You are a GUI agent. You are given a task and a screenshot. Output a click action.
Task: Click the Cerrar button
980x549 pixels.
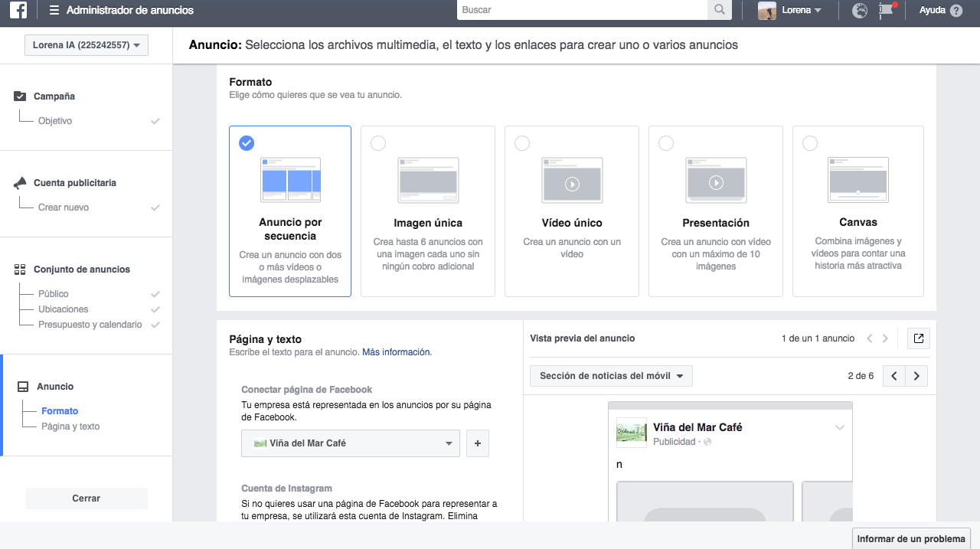[x=86, y=498]
